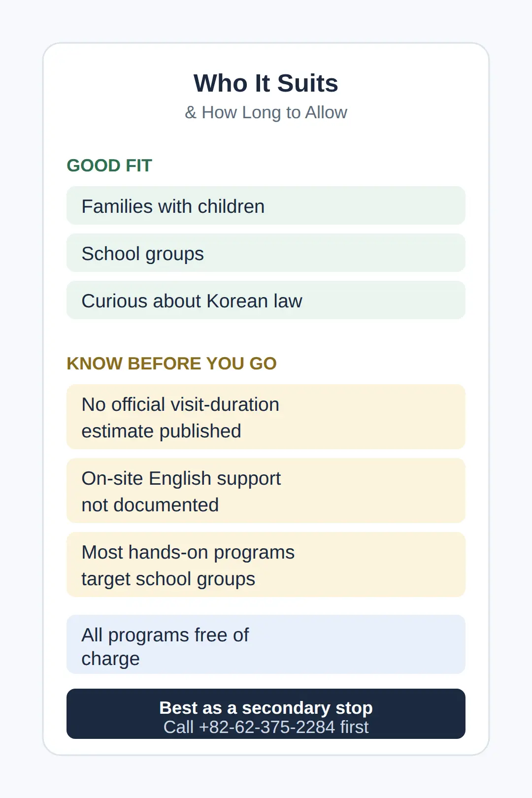The image size is (532, 798).
Task: Open the 'No official visit-duration estimate' note
Action: 266,417
